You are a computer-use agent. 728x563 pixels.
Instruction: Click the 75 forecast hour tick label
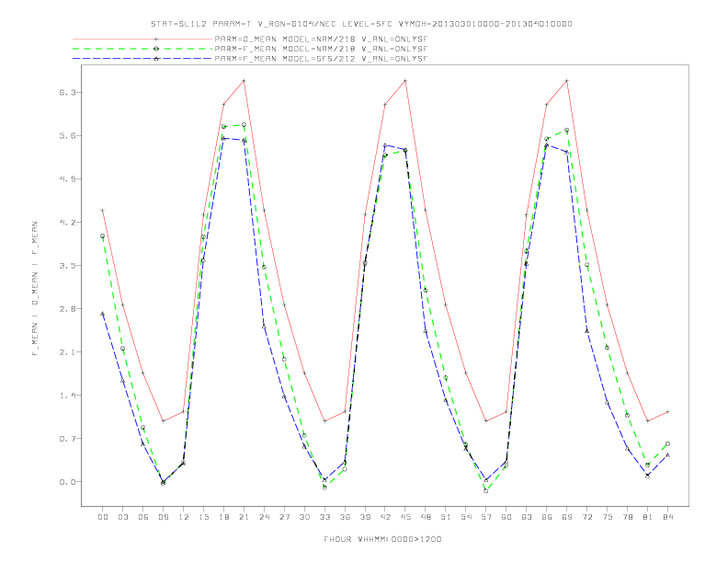pyautogui.click(x=608, y=517)
